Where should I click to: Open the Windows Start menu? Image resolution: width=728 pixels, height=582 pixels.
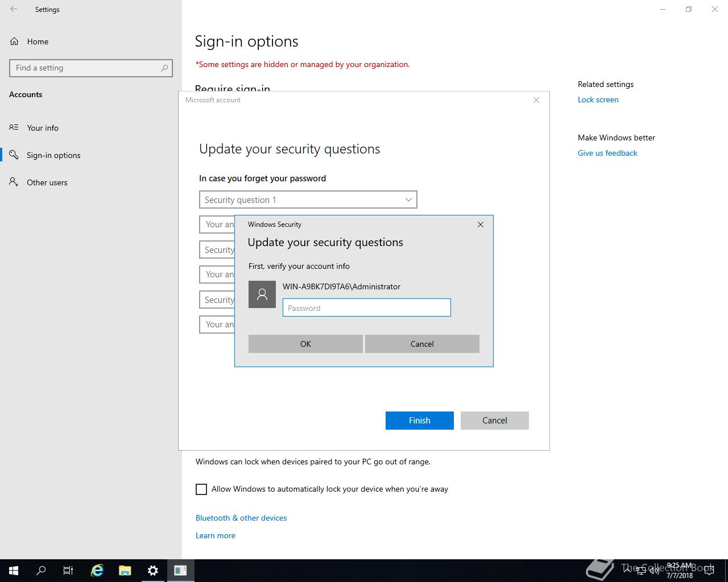tap(14, 571)
